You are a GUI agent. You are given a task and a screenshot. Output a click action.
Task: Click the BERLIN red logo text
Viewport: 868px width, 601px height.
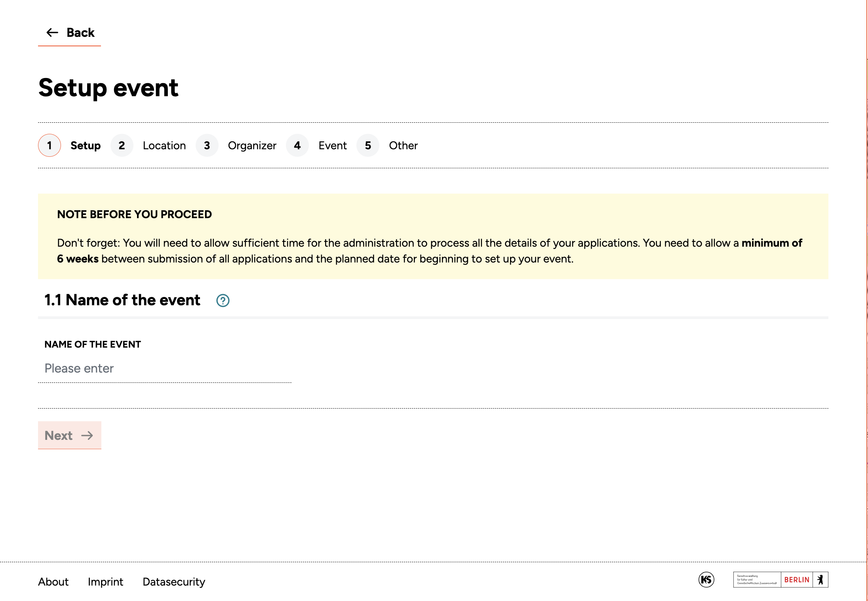pos(797,580)
